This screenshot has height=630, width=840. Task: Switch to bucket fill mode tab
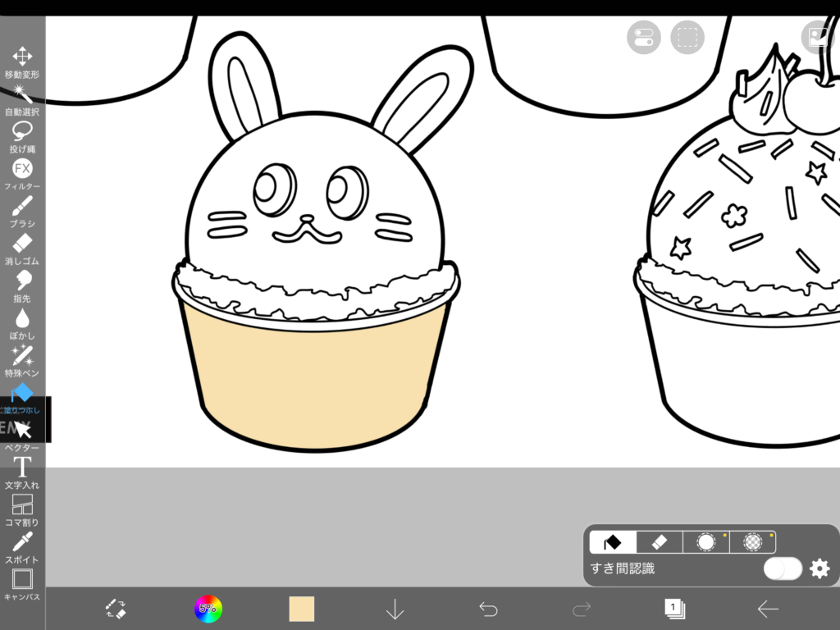point(612,542)
